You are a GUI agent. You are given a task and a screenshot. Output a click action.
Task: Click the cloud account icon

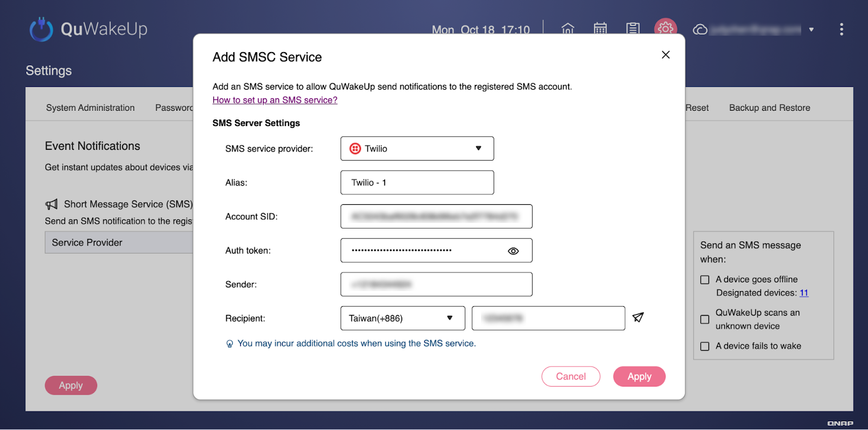(x=700, y=29)
